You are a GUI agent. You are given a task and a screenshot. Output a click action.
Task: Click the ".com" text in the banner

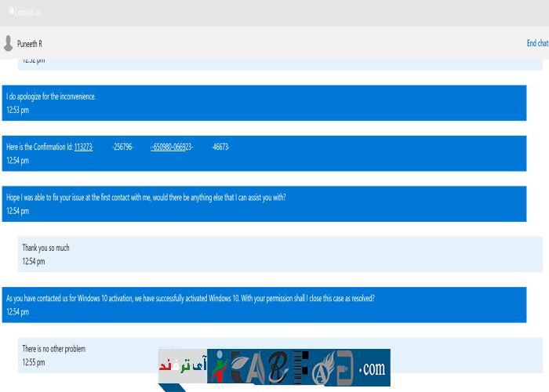pyautogui.click(x=372, y=368)
